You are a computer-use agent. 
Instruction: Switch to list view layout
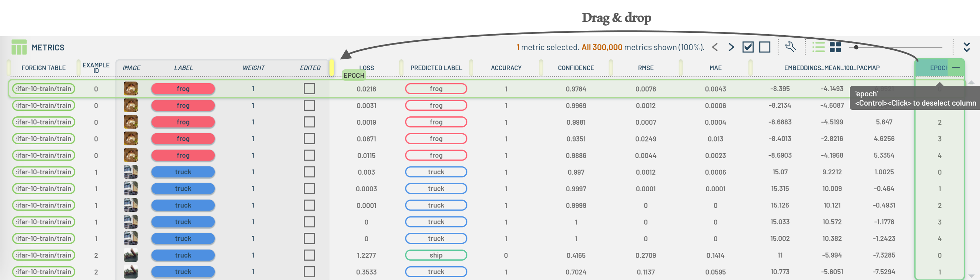pos(818,47)
